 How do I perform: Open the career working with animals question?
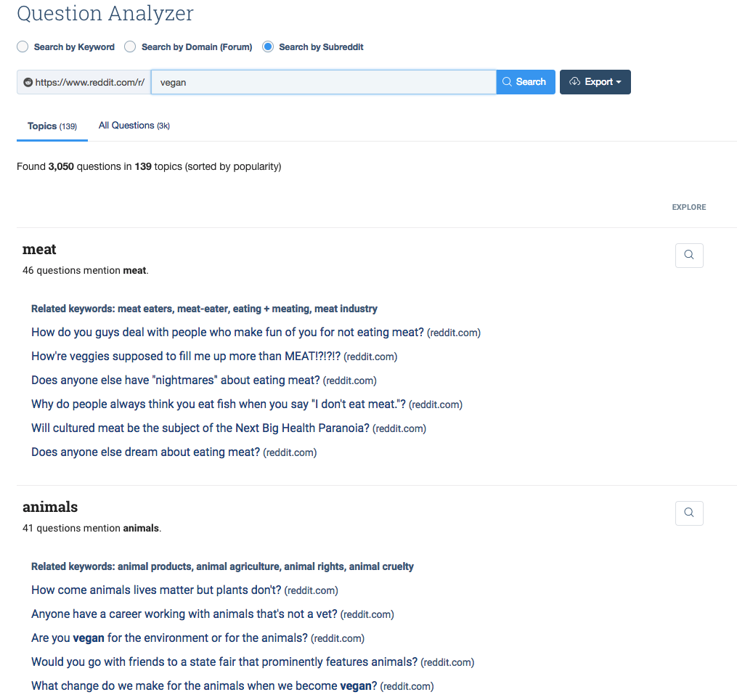(184, 614)
